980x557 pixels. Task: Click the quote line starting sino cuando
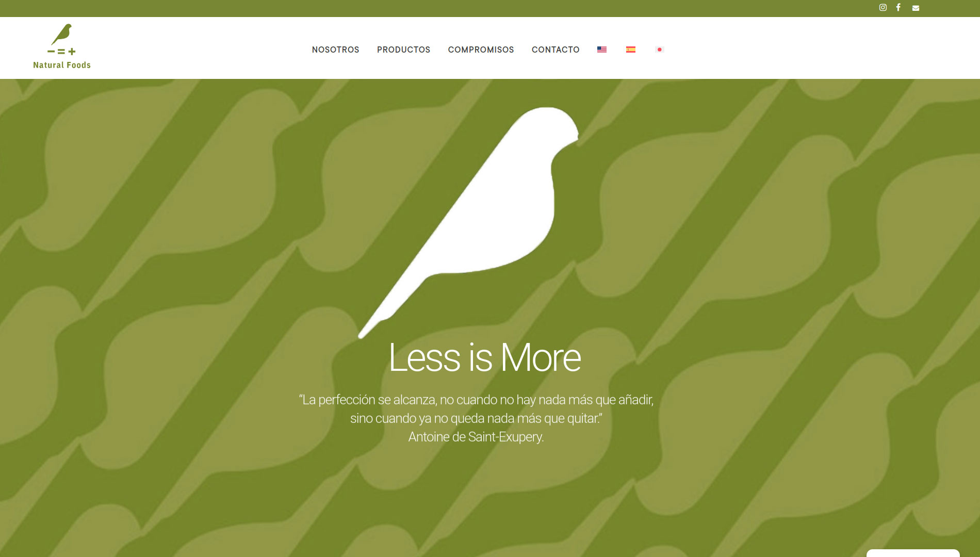point(476,418)
